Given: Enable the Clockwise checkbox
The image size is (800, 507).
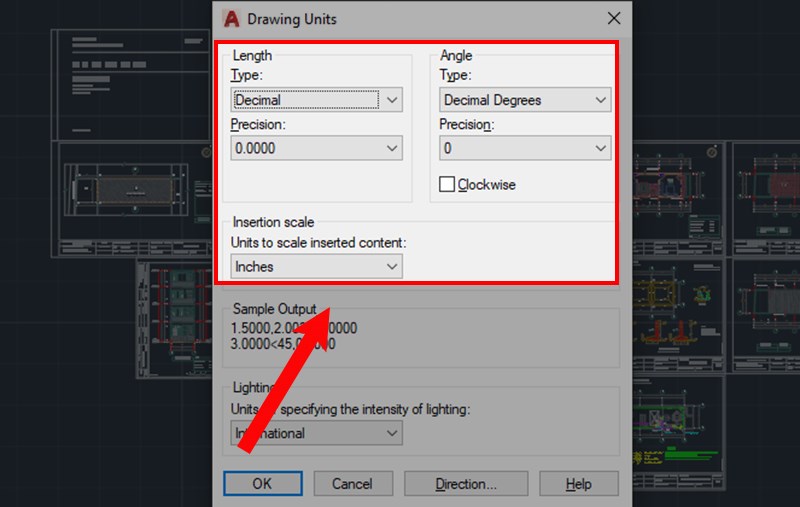Looking at the screenshot, I should tap(447, 184).
